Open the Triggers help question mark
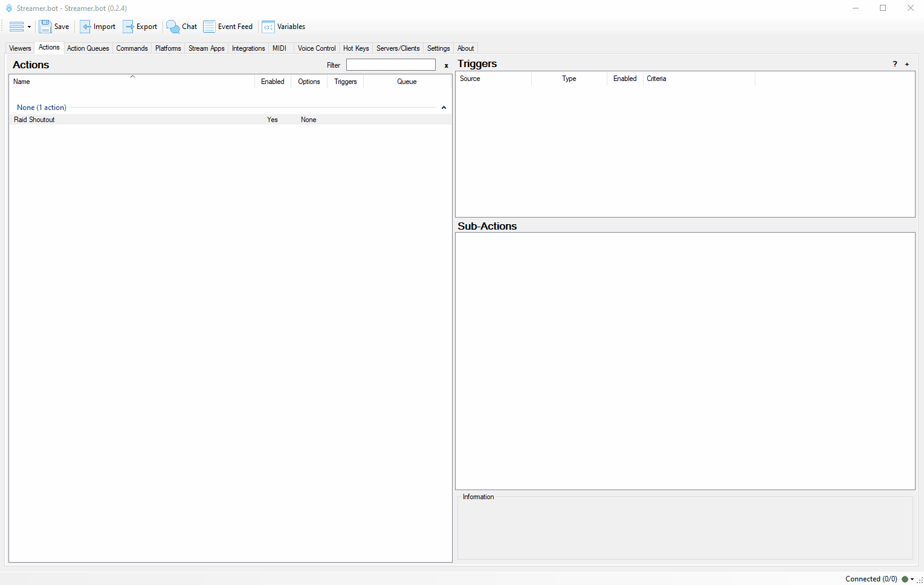 click(895, 64)
